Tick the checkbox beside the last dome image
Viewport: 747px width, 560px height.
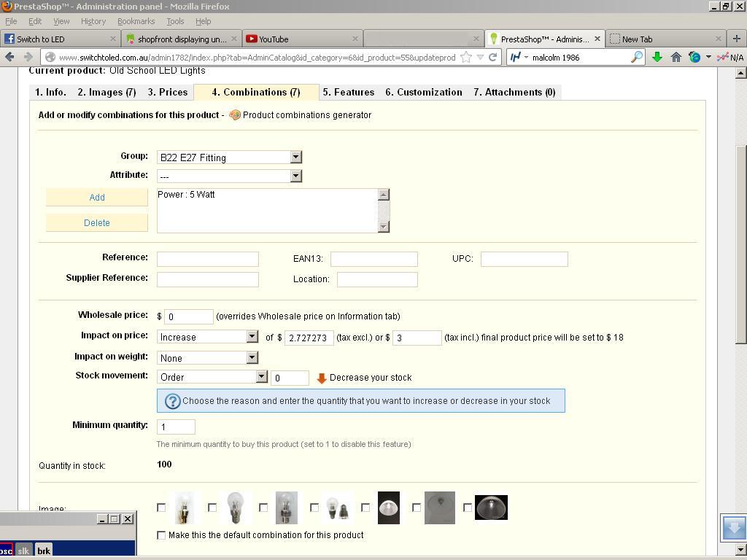(x=468, y=507)
